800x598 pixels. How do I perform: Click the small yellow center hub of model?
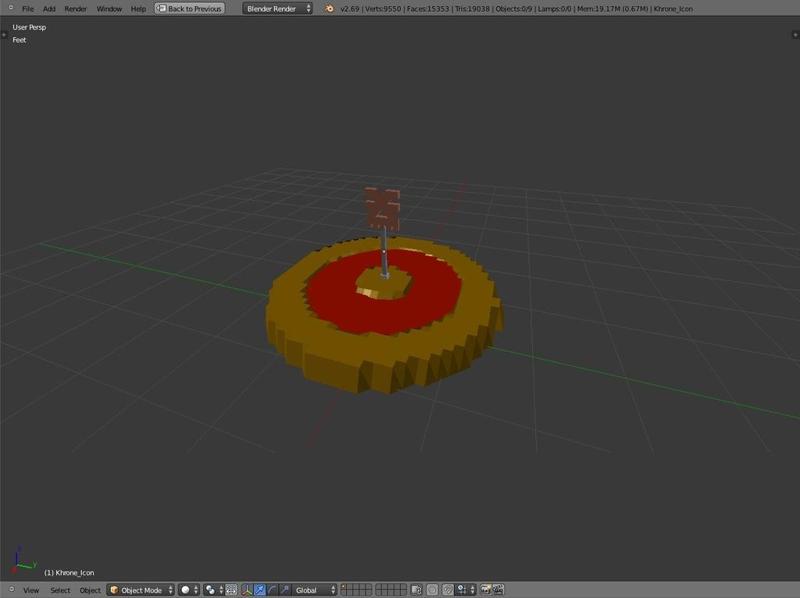coord(383,286)
